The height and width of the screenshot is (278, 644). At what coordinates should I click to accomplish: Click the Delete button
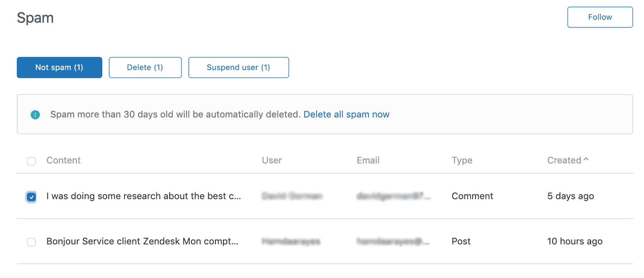coord(145,67)
